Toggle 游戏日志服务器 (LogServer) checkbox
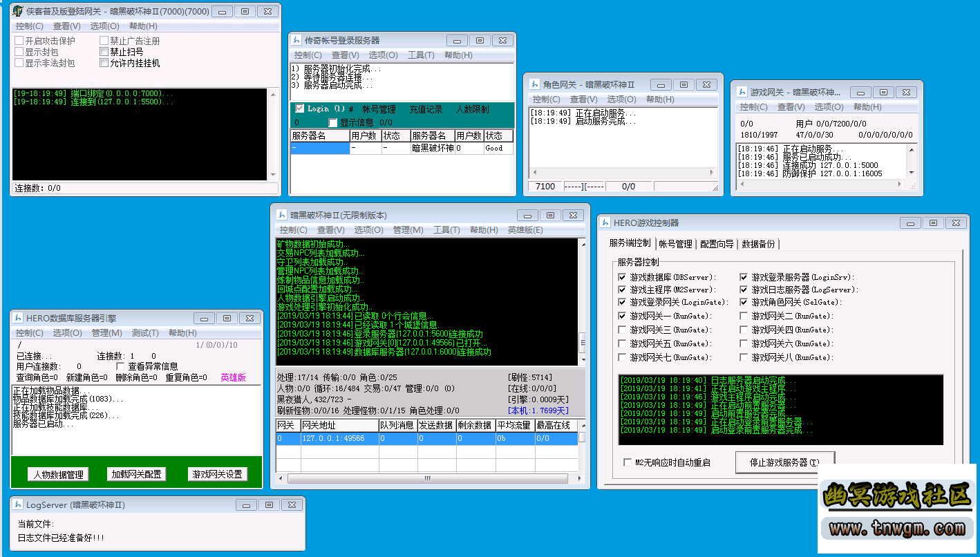The height and width of the screenshot is (557, 980). point(744,290)
